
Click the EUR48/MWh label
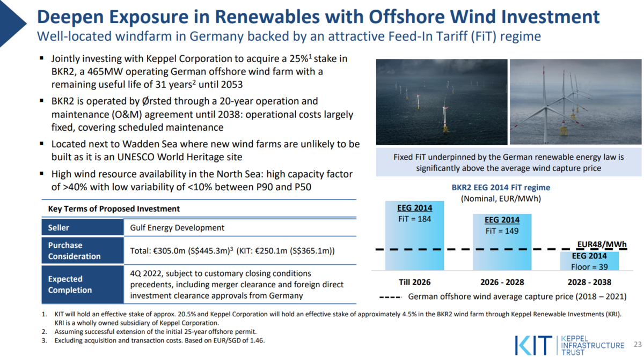click(x=602, y=244)
